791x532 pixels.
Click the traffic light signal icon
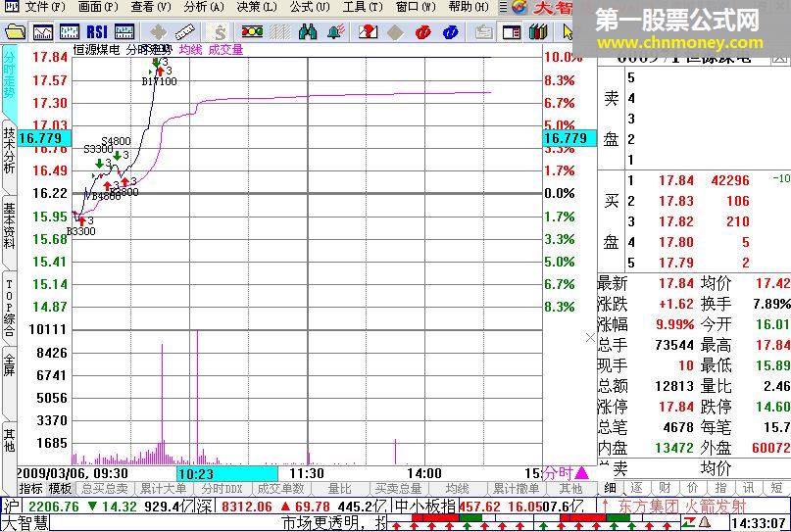tap(252, 32)
